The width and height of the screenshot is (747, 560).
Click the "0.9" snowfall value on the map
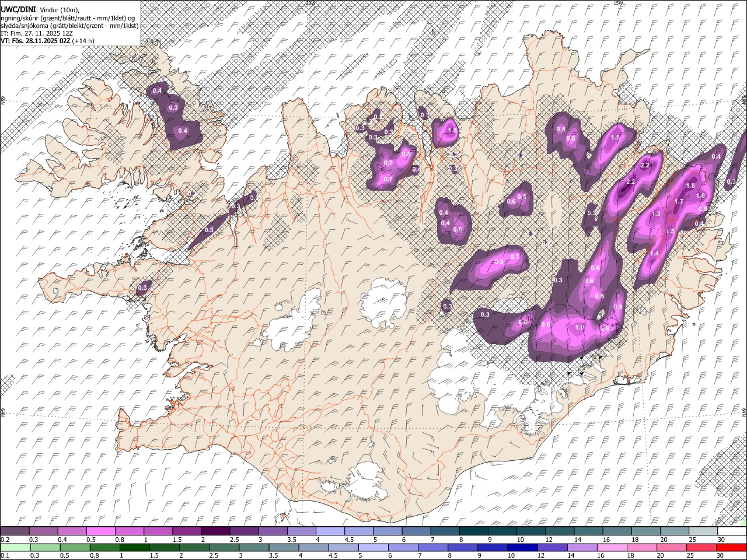(x=703, y=209)
